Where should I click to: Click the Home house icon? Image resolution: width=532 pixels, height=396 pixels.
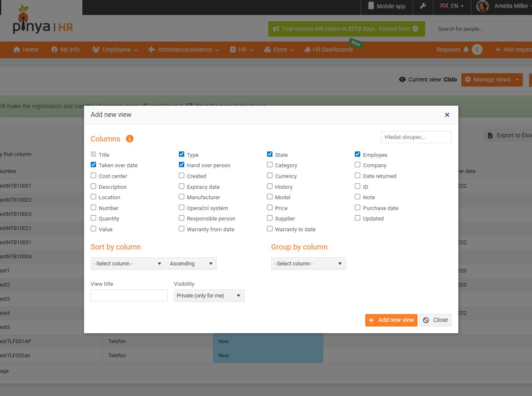17,49
